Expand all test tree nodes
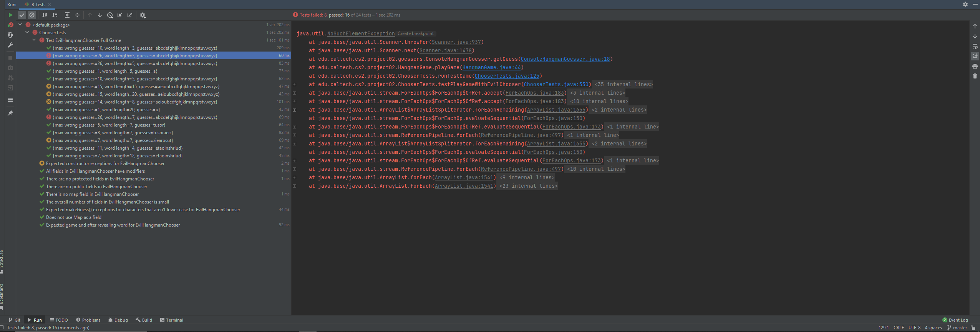 point(67,15)
